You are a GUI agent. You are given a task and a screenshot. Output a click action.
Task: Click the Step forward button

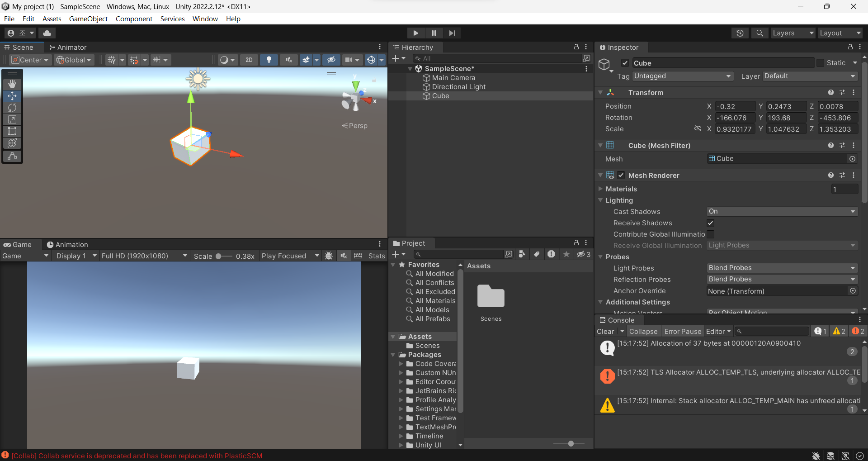(x=452, y=33)
